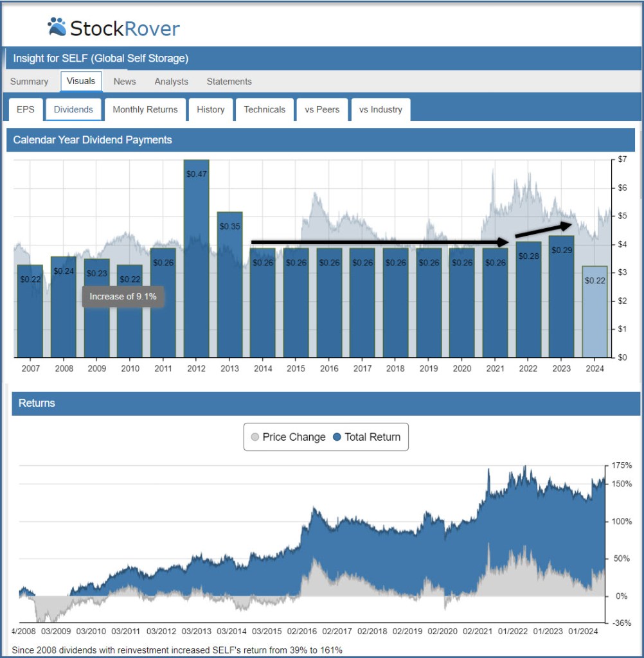The height and width of the screenshot is (658, 644).
Task: Switch to the News tab
Action: pos(125,82)
